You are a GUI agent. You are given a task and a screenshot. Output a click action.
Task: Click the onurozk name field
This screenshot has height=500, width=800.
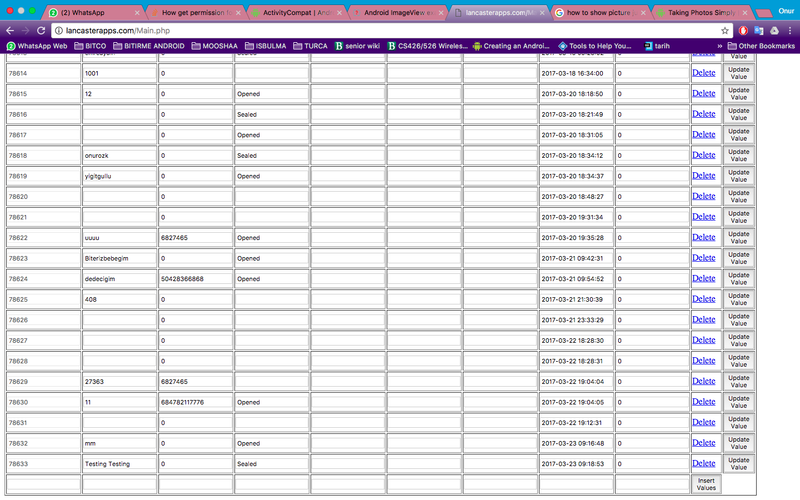click(x=119, y=156)
